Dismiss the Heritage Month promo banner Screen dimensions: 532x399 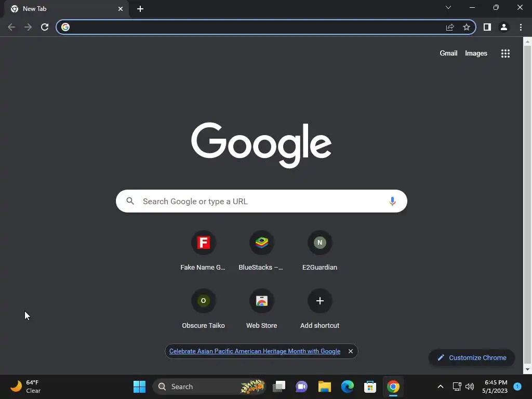click(351, 351)
